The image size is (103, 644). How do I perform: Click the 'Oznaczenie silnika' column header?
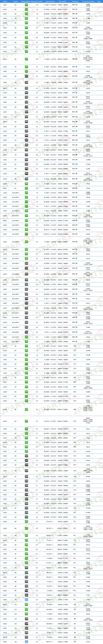[x=88, y=1]
